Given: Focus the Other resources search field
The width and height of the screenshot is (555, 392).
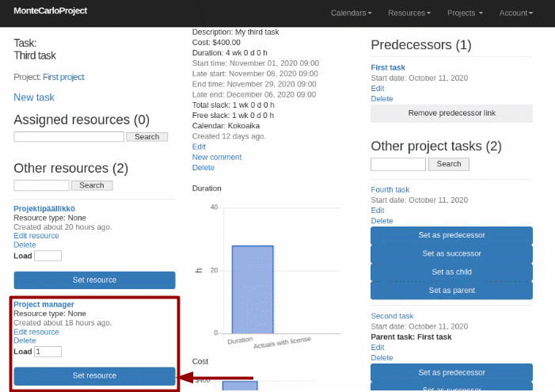Looking at the screenshot, I should tap(41, 185).
